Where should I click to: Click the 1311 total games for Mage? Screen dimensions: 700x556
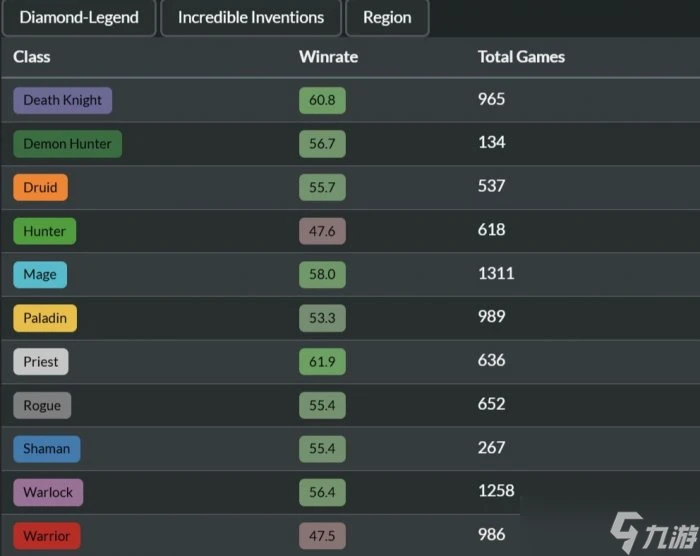click(496, 273)
